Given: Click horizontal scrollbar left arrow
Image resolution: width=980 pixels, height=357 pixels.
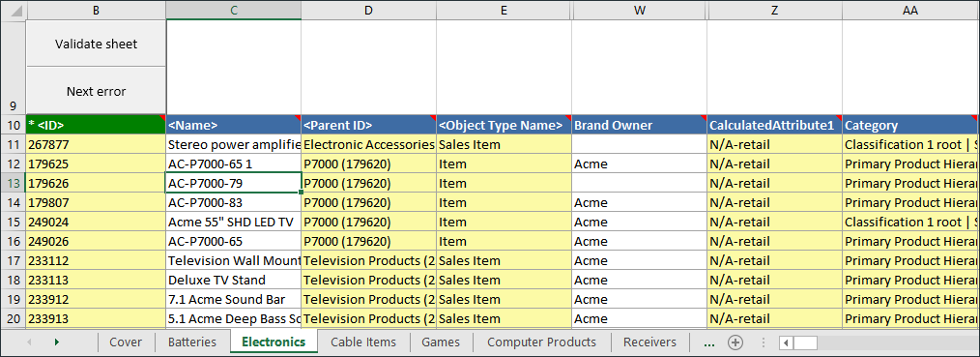Looking at the screenshot, I should point(787,342).
